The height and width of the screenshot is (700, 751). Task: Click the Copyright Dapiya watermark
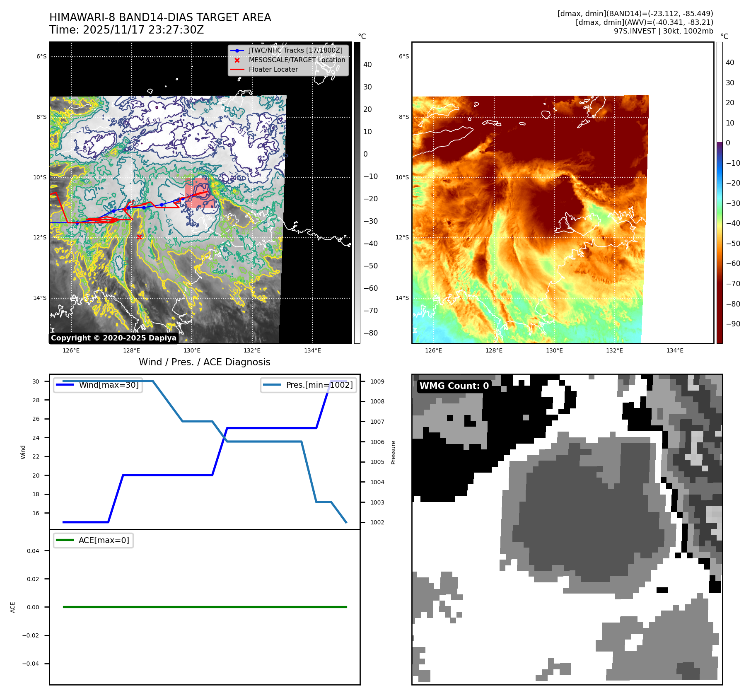tap(113, 338)
